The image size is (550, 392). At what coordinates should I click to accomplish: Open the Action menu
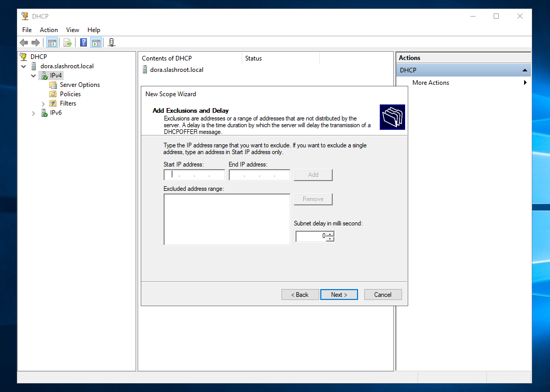(49, 30)
